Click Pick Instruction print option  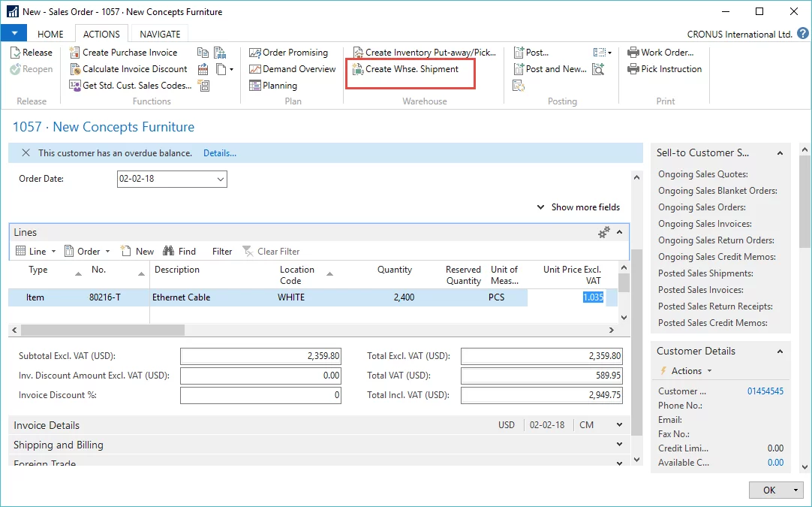pyautogui.click(x=671, y=69)
